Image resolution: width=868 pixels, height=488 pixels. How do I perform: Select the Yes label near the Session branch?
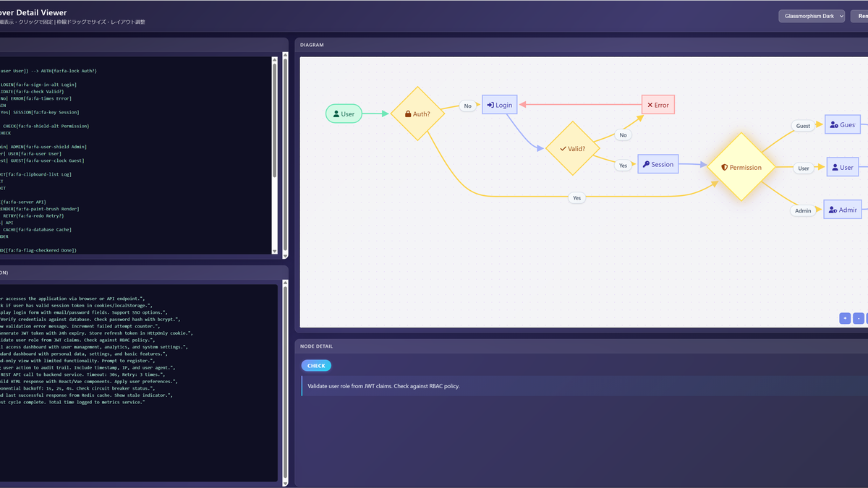(623, 165)
